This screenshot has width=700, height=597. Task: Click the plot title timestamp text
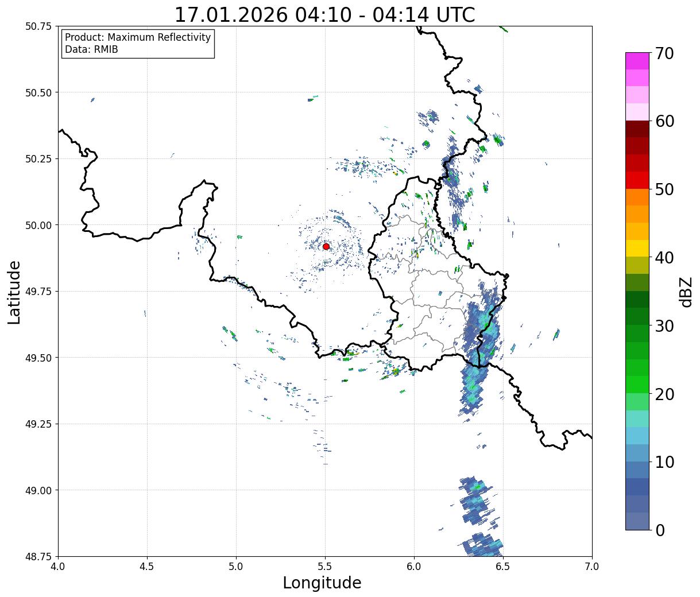[x=324, y=14]
